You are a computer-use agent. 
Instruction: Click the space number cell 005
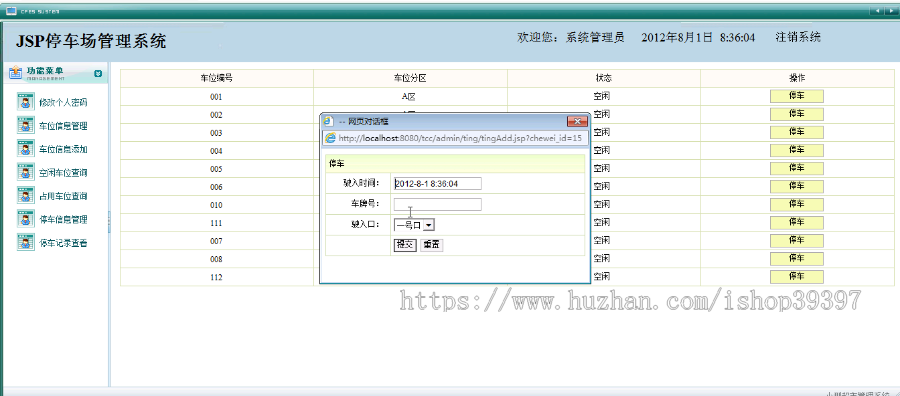(216, 169)
